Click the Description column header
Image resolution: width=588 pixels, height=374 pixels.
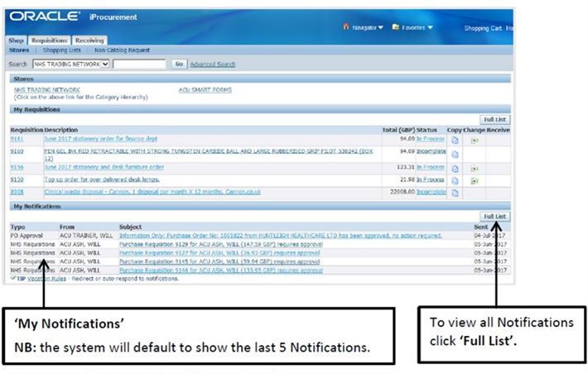coord(60,130)
